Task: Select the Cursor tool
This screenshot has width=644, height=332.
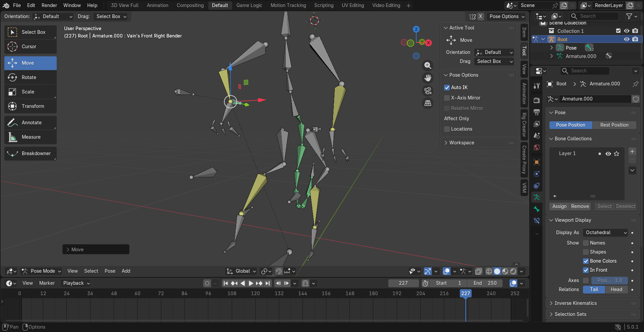Action: coord(30,47)
